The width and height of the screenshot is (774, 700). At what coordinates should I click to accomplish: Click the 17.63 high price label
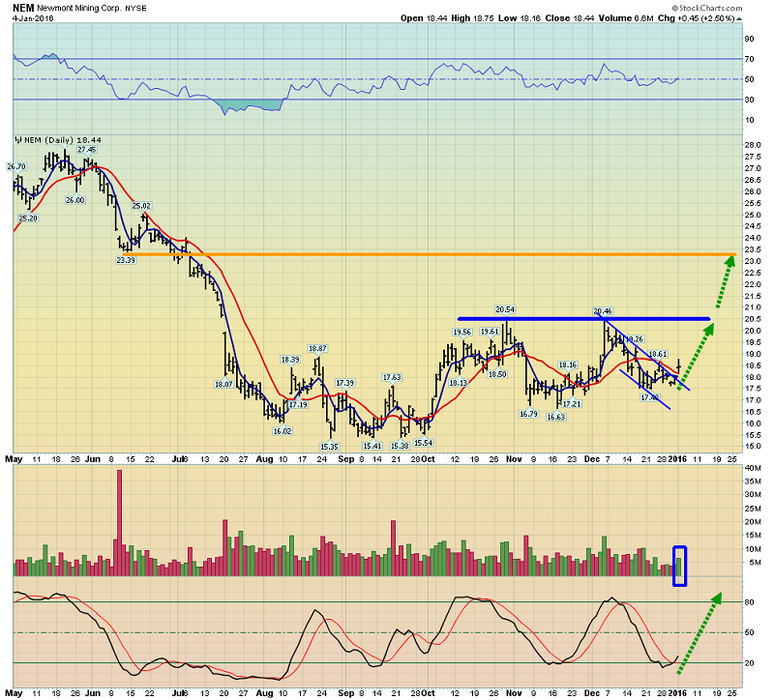pos(392,377)
